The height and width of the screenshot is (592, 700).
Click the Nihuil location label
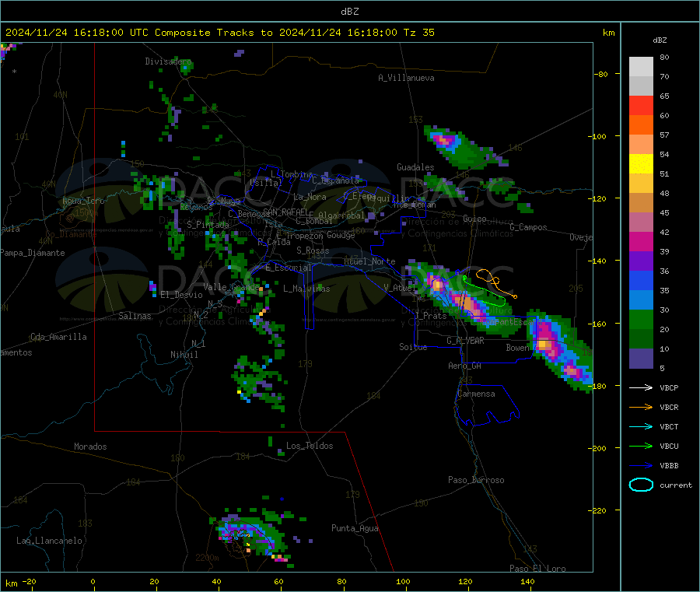(x=184, y=355)
